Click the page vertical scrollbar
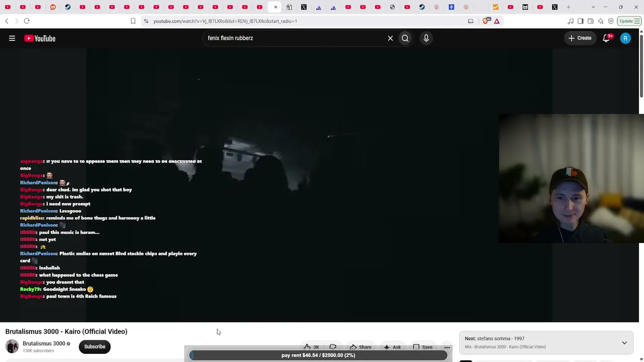The image size is (644, 362). coord(641,65)
